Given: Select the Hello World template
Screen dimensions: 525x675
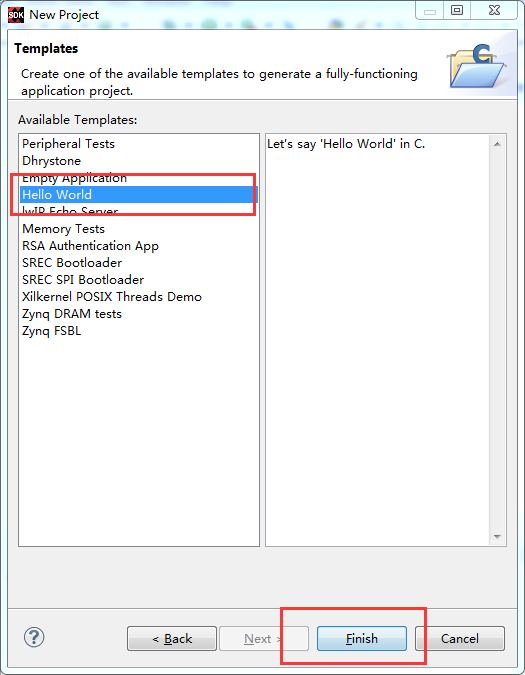Looking at the screenshot, I should click(x=139, y=195).
